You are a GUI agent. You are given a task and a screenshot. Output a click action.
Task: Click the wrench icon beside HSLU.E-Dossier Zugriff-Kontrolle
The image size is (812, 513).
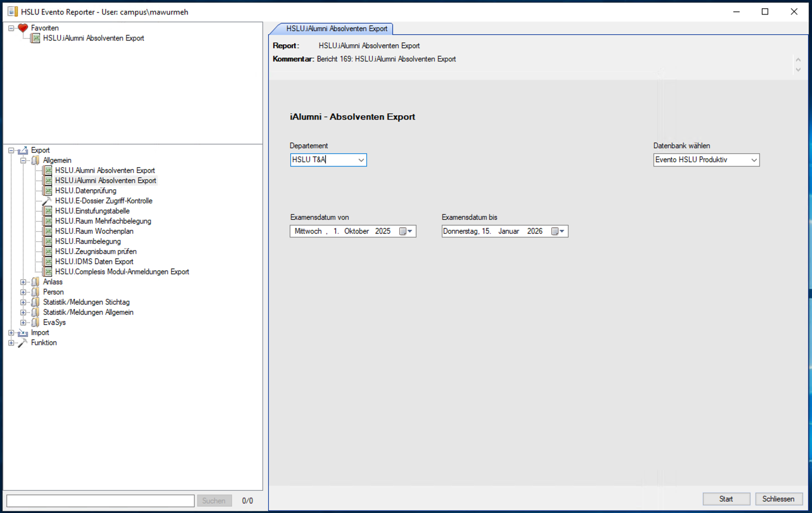(x=47, y=201)
